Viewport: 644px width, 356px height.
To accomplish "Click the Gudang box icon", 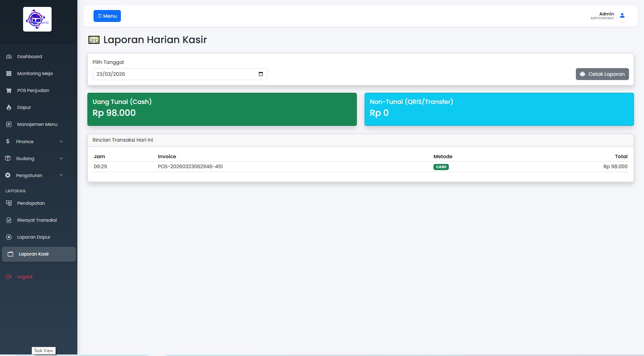I will coord(8,158).
